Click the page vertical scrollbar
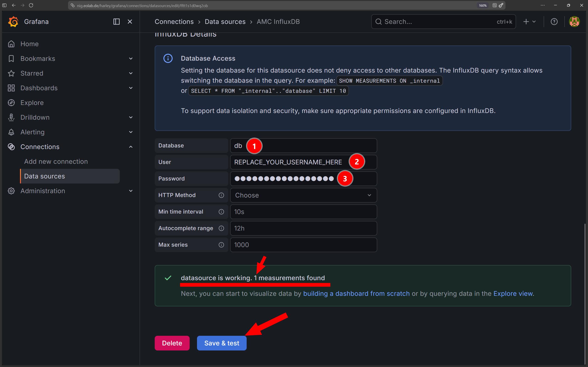Screen dimensions: 588x367 585,294
